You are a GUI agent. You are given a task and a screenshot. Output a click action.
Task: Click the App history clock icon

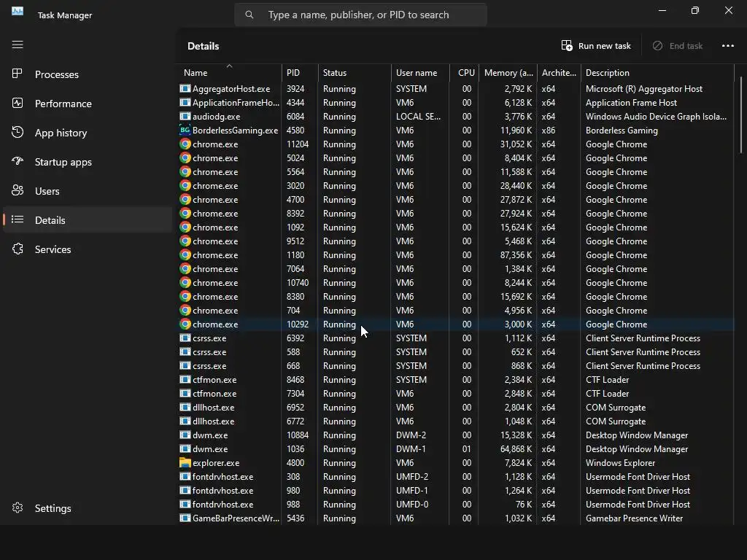point(18,133)
